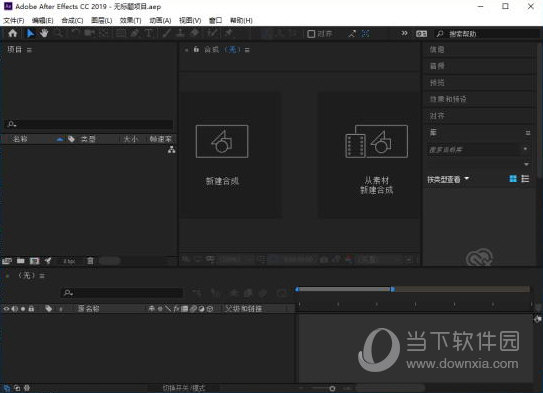
Task: Open the 动画(A) menu
Action: tap(160, 20)
